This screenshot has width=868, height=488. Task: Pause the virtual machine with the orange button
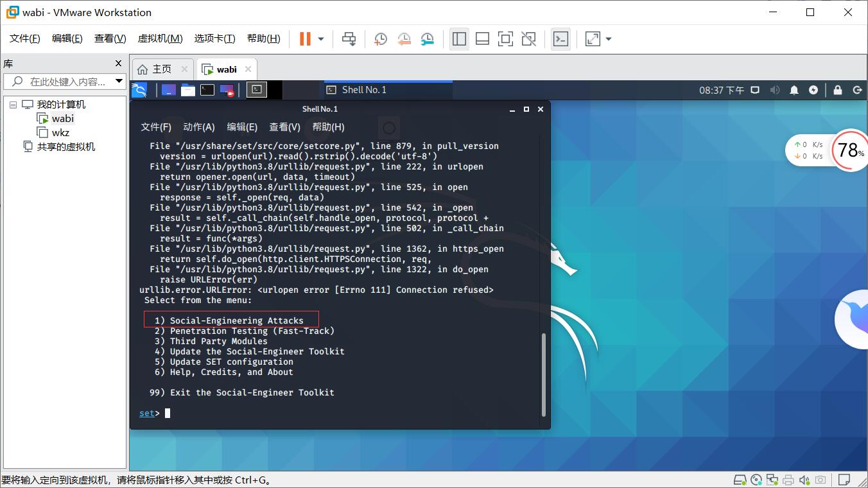pos(305,39)
